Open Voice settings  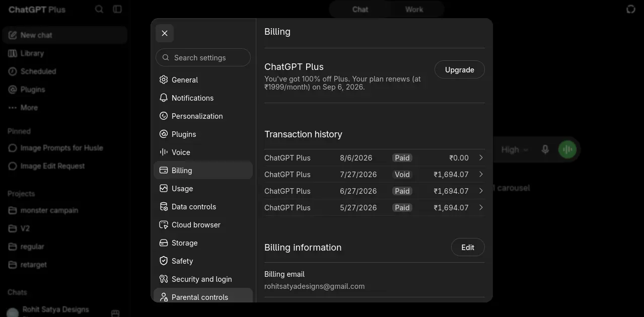click(x=203, y=152)
